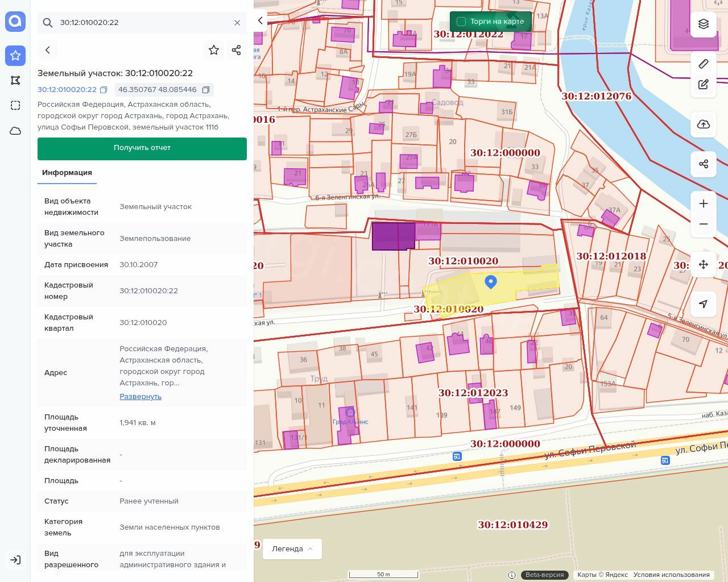Click the cloud upload icon
This screenshot has width=728, height=582.
pyautogui.click(x=704, y=124)
